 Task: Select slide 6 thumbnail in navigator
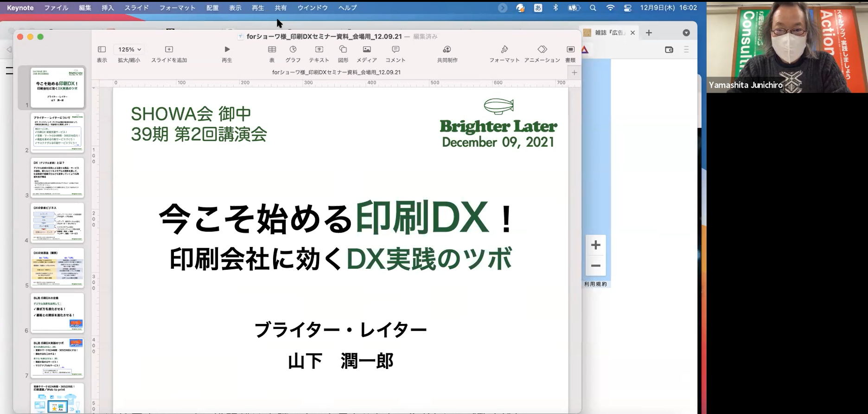pos(57,313)
